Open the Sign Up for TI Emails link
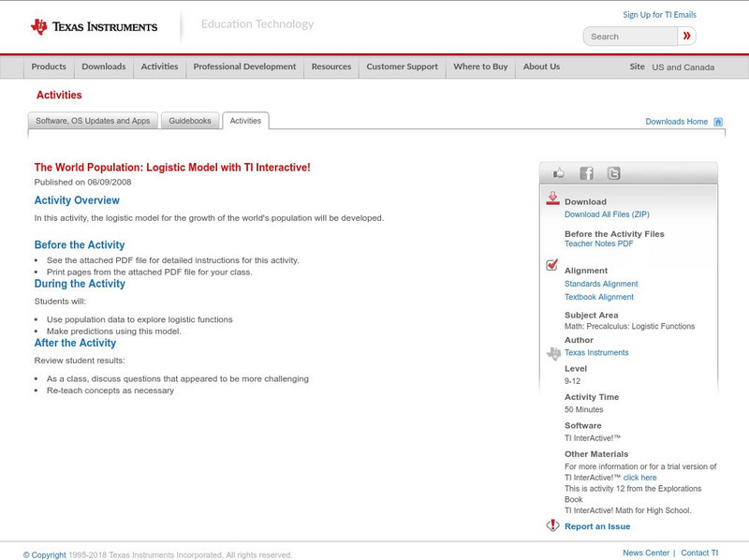The height and width of the screenshot is (560, 749). [x=659, y=15]
